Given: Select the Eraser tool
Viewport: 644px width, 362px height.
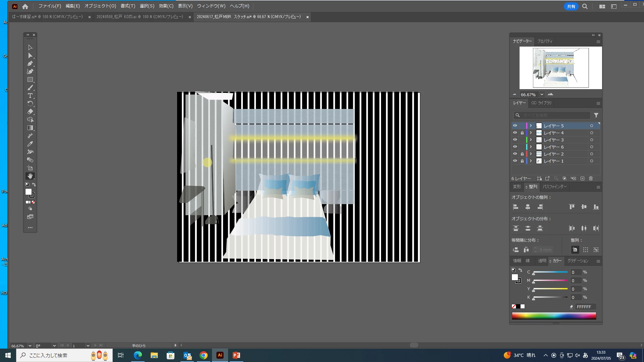Looking at the screenshot, I should [30, 112].
